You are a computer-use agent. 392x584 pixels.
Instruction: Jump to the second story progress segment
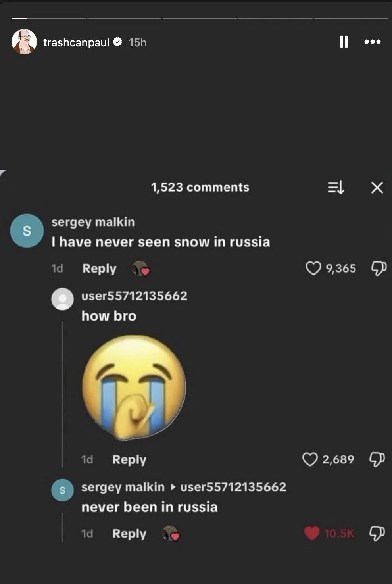pyautogui.click(x=124, y=18)
